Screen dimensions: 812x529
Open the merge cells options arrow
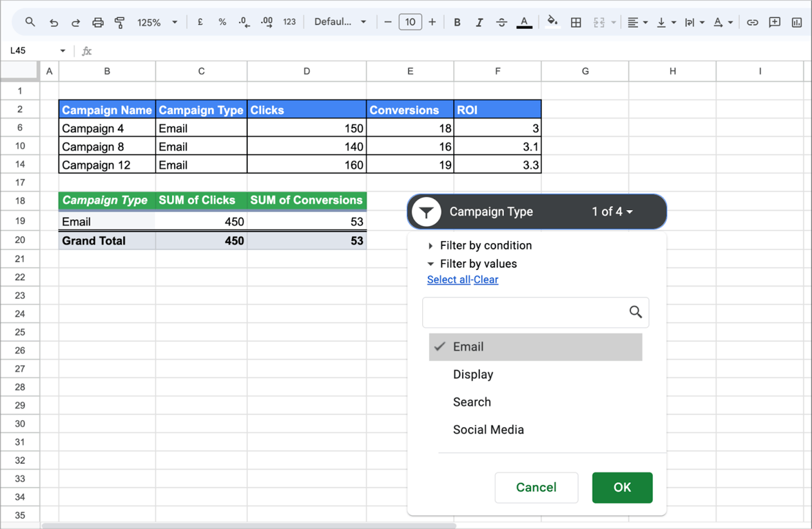point(614,22)
